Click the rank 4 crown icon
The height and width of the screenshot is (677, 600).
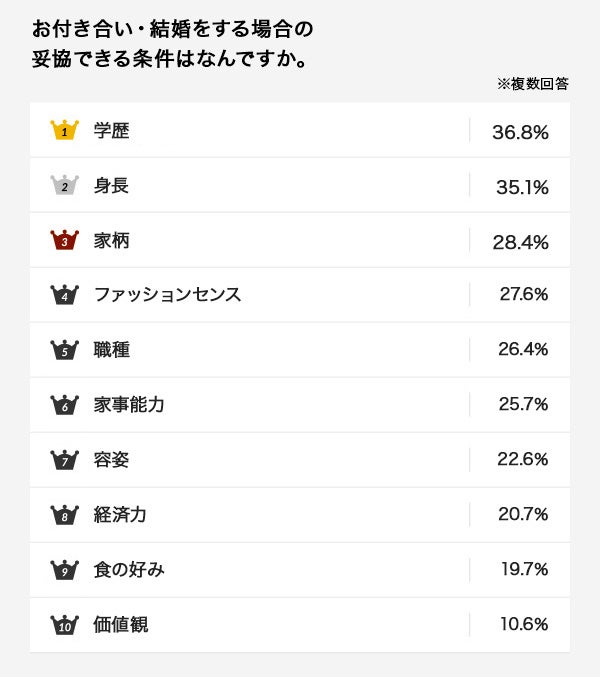64,295
